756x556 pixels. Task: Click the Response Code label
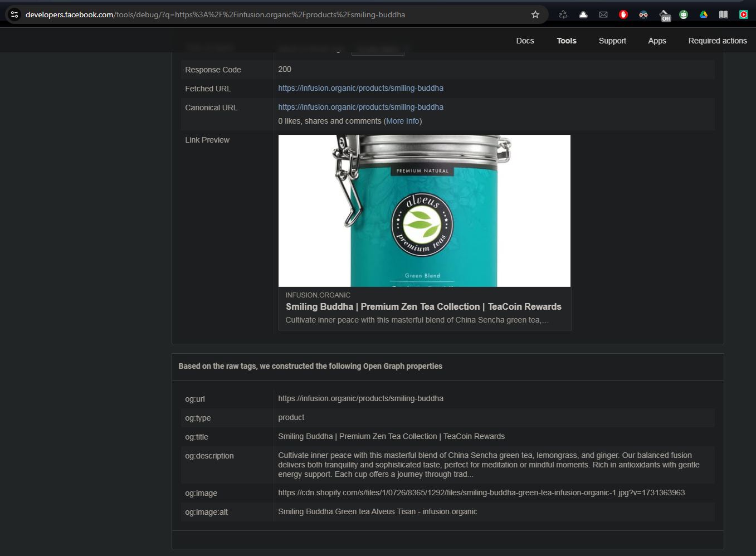coord(213,70)
